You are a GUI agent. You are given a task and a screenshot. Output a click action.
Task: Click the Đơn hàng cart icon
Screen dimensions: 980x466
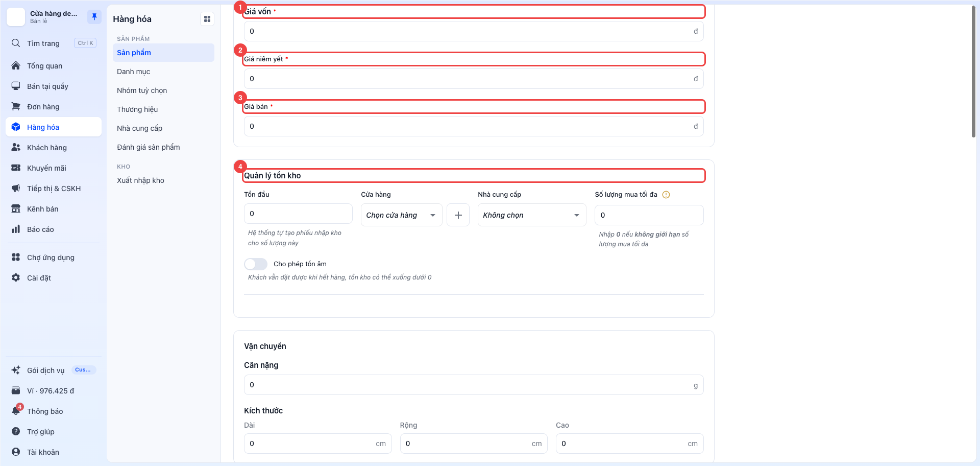click(16, 106)
